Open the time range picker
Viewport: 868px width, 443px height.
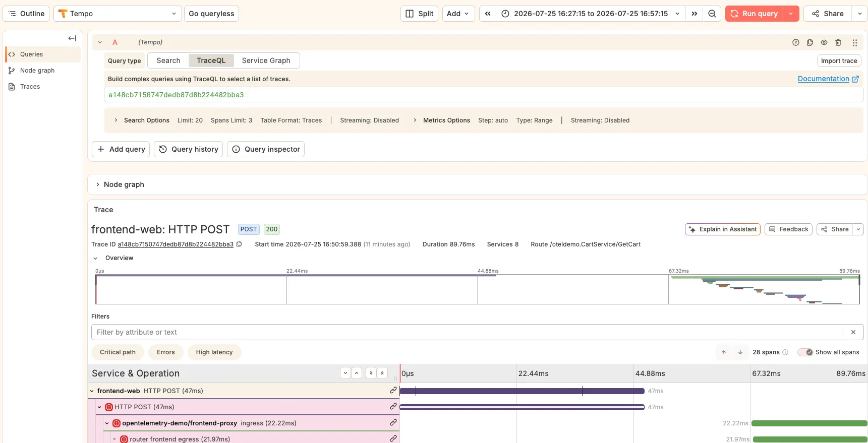pyautogui.click(x=591, y=14)
